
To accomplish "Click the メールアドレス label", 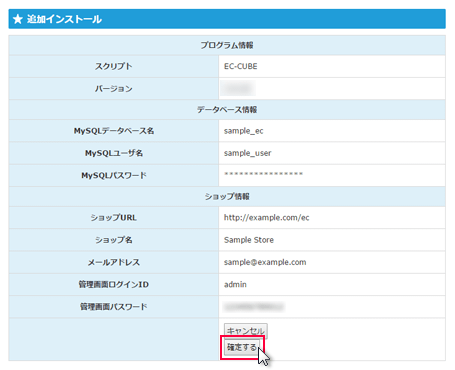I will [x=114, y=262].
